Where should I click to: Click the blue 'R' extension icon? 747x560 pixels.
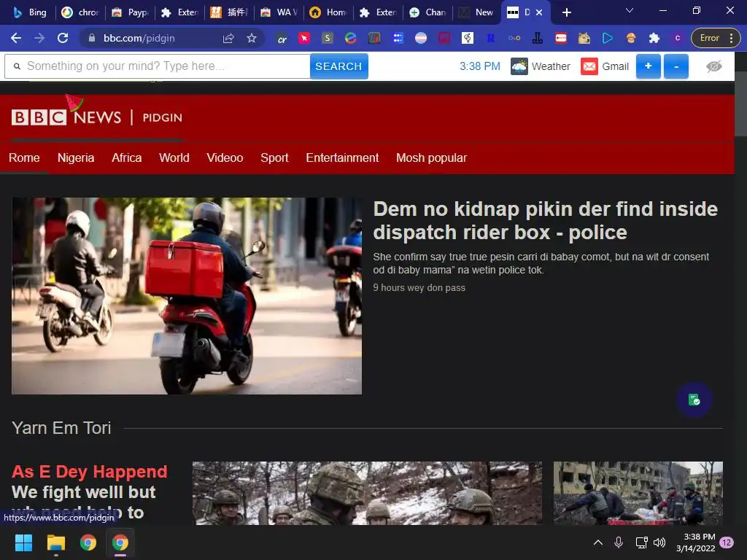tap(491, 38)
